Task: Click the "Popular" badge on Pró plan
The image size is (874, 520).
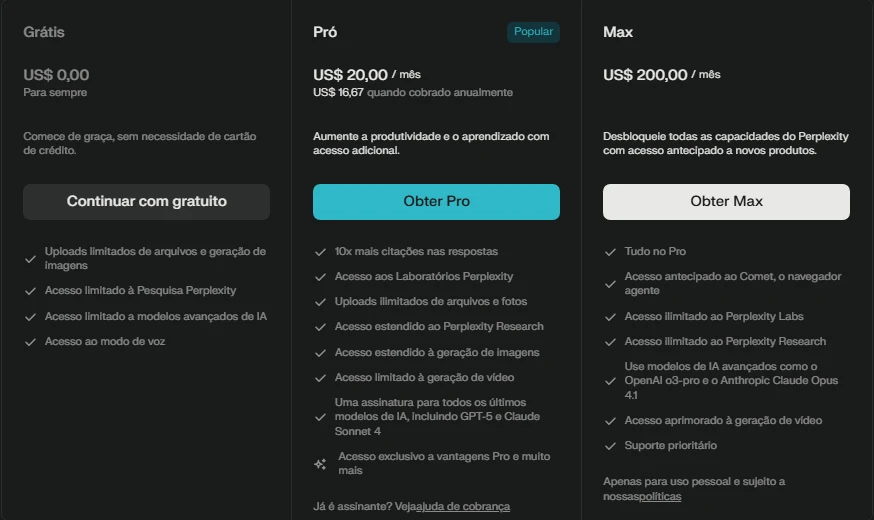Action: (533, 32)
